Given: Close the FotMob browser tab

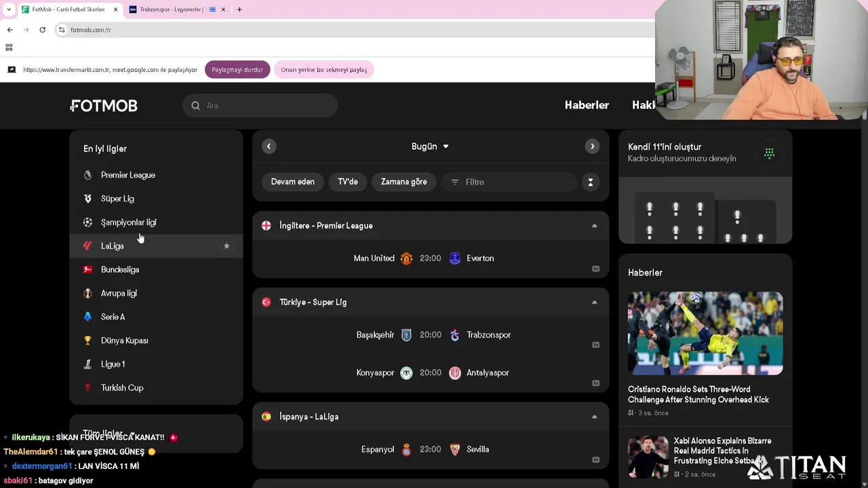Looking at the screenshot, I should tap(115, 9).
